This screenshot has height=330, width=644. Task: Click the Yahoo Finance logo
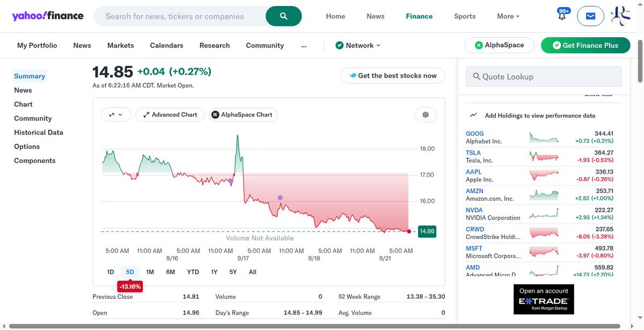coord(48,16)
